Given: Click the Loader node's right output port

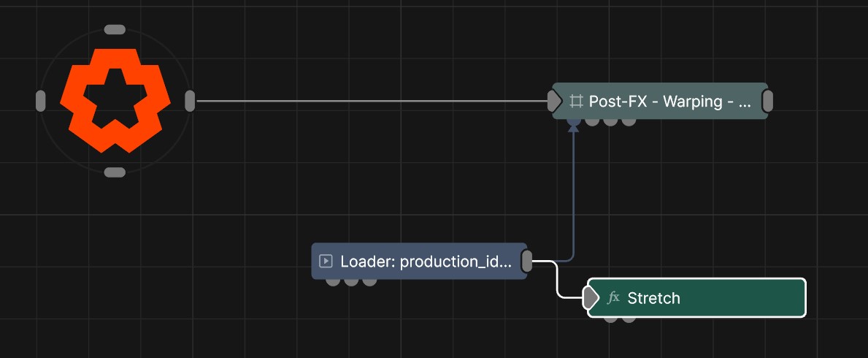Looking at the screenshot, I should 527,261.
